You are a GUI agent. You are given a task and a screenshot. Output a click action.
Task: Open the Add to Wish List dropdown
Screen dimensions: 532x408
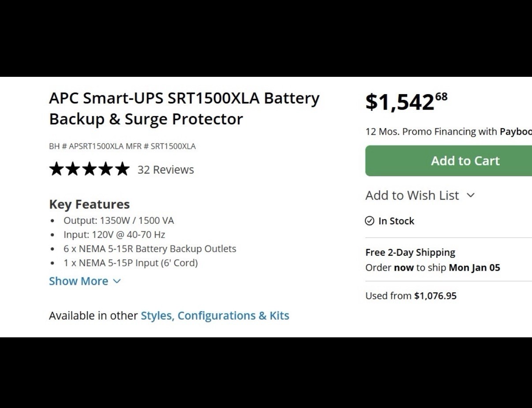point(412,195)
